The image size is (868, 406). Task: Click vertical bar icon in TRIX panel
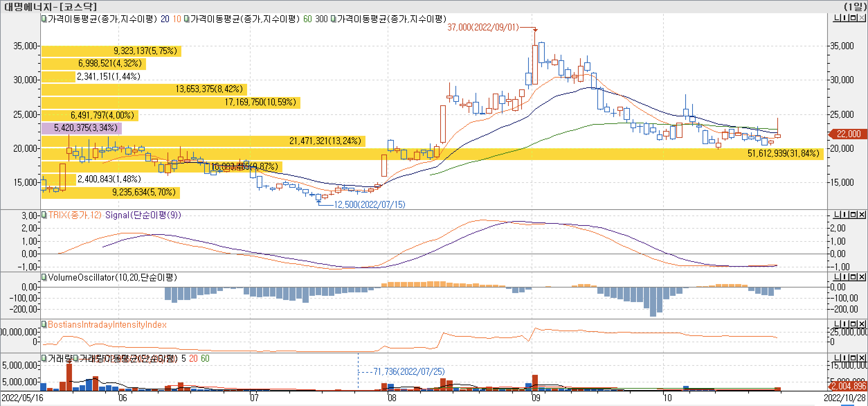pos(844,215)
